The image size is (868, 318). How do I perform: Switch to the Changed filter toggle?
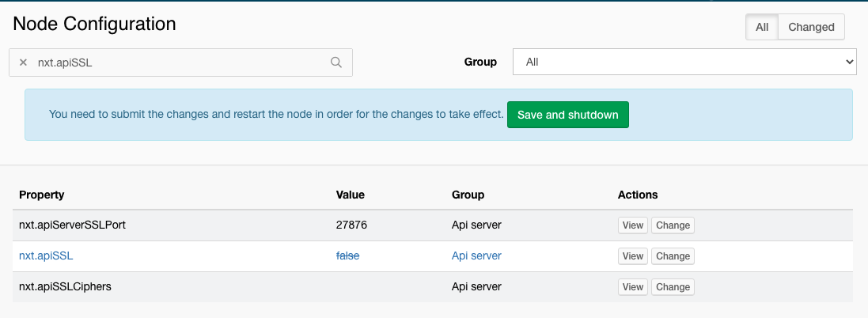(x=811, y=27)
